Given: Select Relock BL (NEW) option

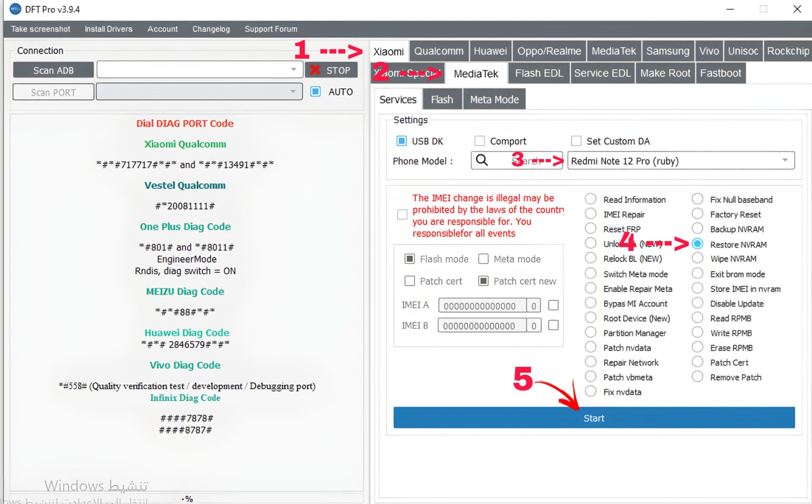Looking at the screenshot, I should pyautogui.click(x=590, y=258).
